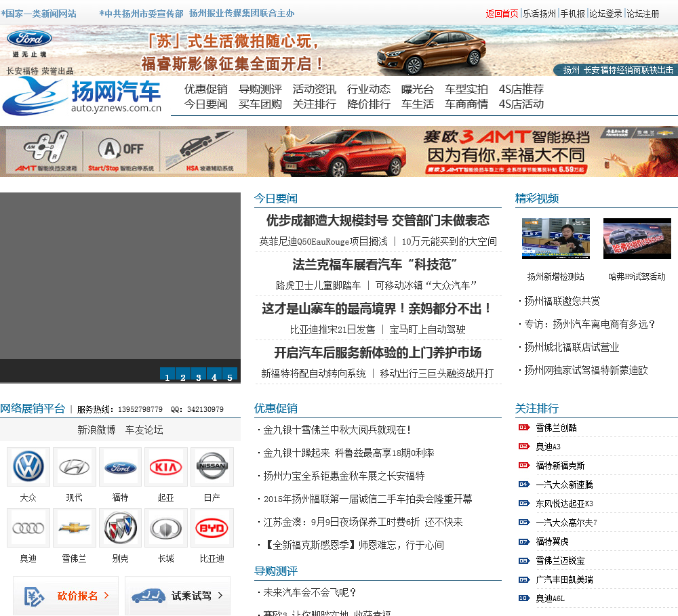Open the Hyundai (现代) brand logo
The height and width of the screenshot is (616, 678).
click(x=75, y=467)
